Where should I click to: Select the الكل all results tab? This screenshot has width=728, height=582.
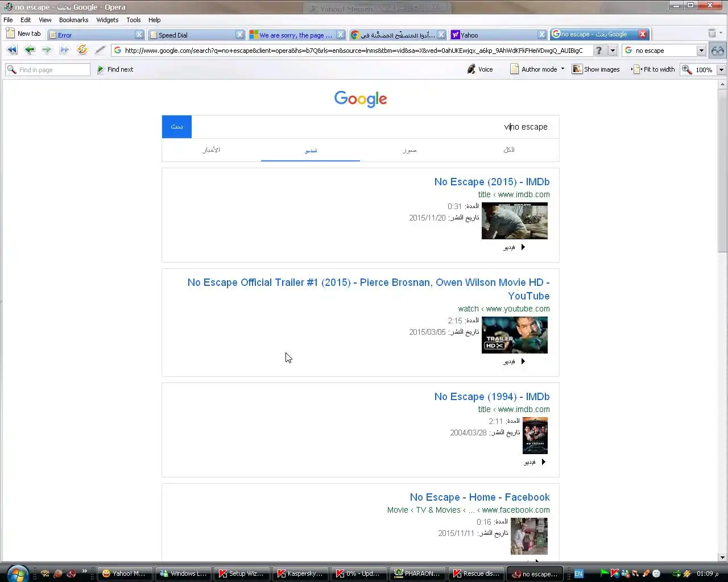509,150
